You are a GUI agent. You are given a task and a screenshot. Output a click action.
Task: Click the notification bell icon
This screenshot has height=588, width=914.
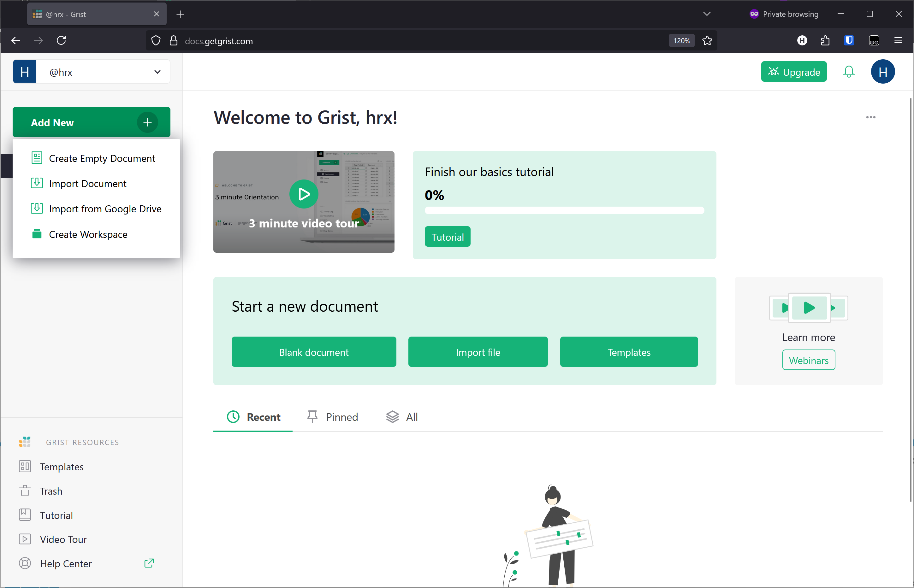tap(848, 72)
